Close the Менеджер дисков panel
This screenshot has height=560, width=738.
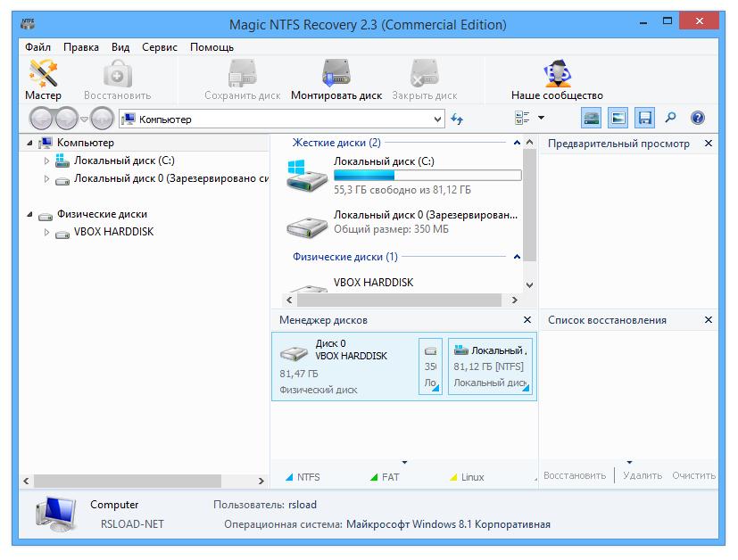coord(527,320)
